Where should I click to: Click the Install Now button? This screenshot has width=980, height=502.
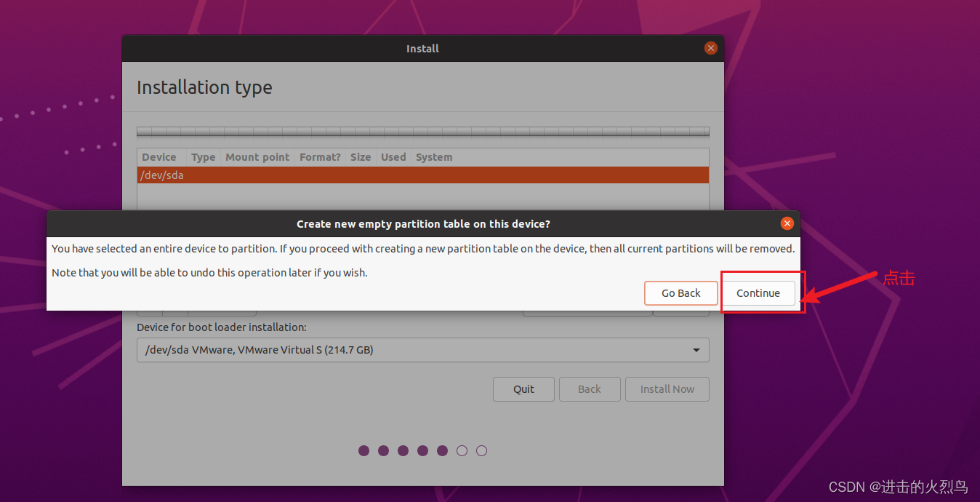pyautogui.click(x=667, y=389)
